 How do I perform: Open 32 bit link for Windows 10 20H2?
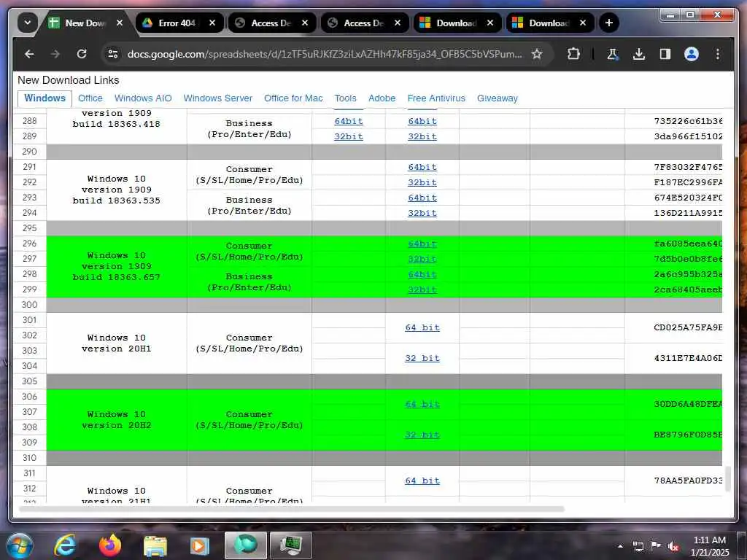pos(422,435)
